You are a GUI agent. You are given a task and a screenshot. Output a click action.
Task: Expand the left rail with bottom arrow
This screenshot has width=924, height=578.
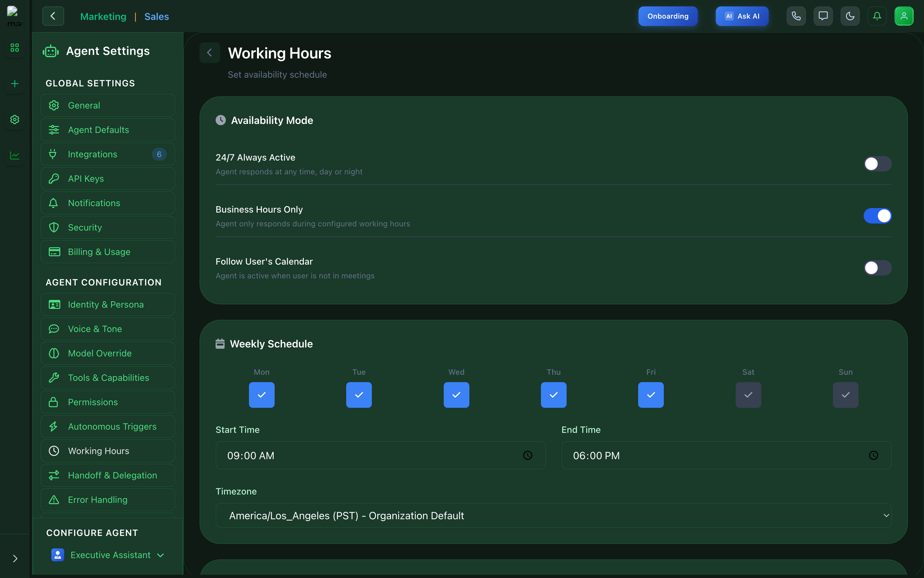tap(15, 558)
